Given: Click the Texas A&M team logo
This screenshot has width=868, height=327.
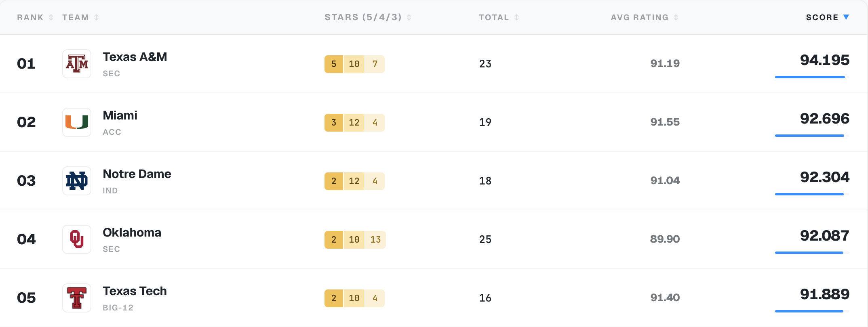Looking at the screenshot, I should [77, 64].
